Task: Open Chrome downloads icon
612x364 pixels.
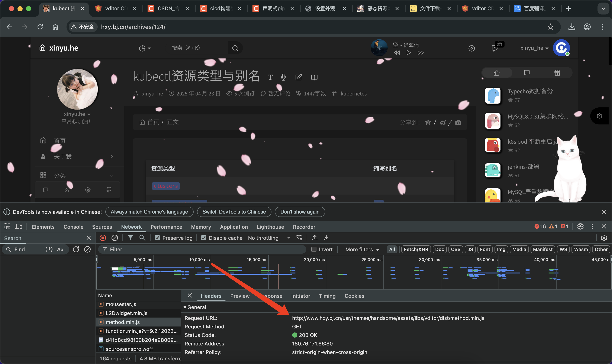Action: tap(572, 27)
